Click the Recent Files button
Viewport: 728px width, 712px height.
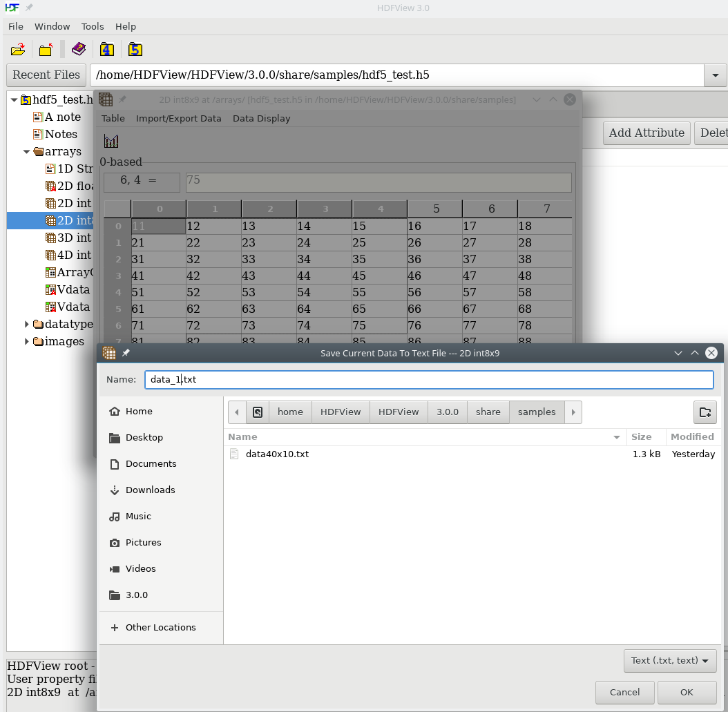tap(46, 75)
